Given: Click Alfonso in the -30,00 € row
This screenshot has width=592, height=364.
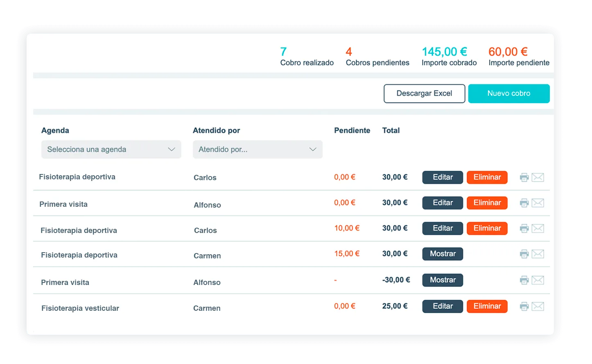Looking at the screenshot, I should tap(207, 283).
